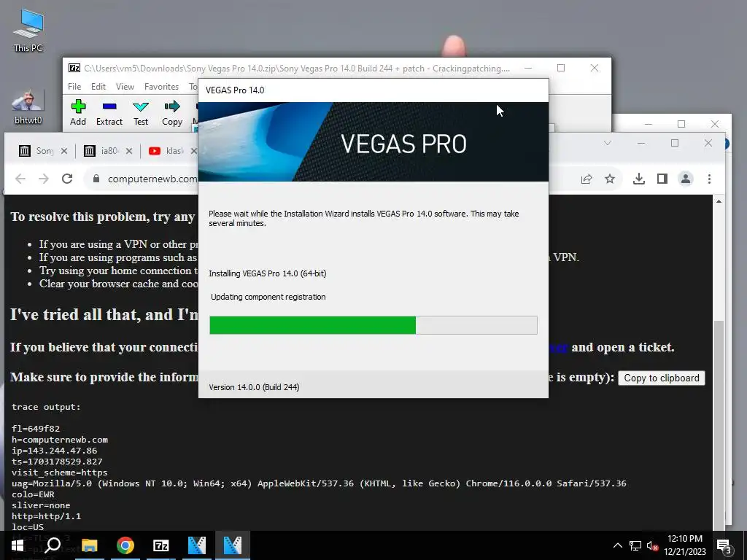Open the clock showing 12:10 PM
This screenshot has width=747, height=560.
[684, 545]
